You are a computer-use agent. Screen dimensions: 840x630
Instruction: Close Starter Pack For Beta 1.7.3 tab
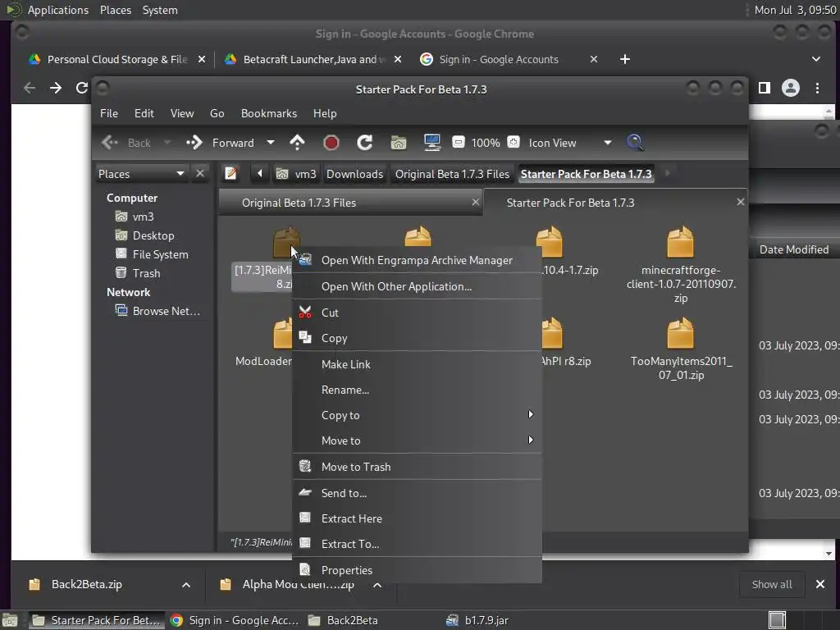pos(741,202)
